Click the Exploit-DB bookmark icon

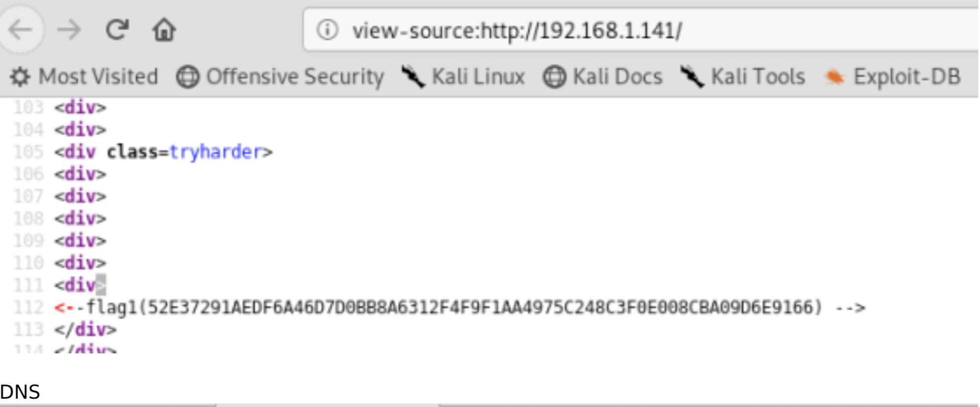pyautogui.click(x=835, y=77)
